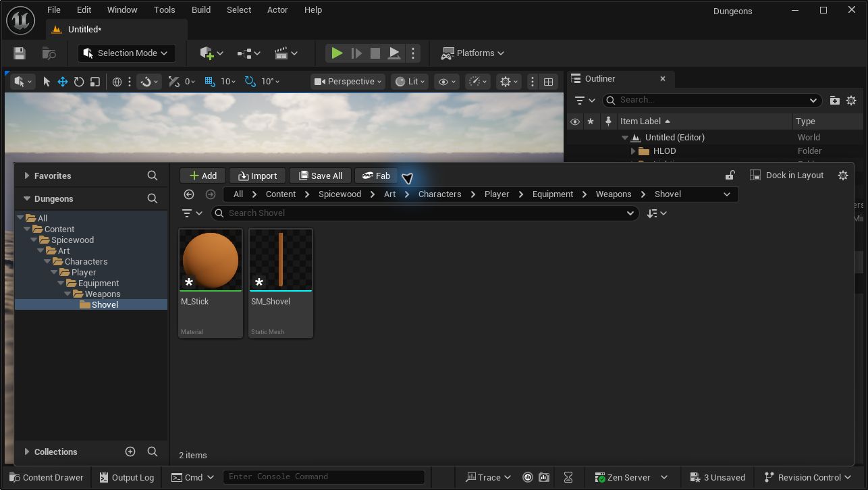The image size is (868, 490).
Task: Click the Save All button
Action: (x=321, y=175)
